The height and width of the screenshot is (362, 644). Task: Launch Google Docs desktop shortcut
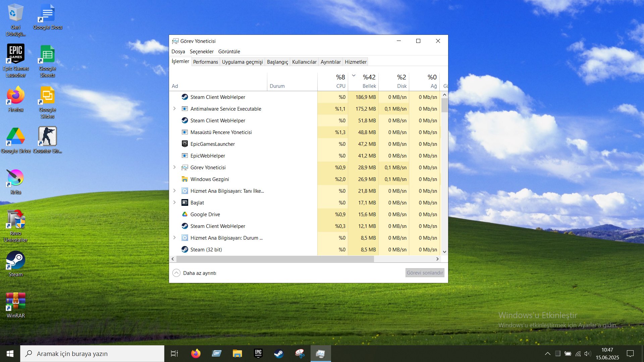(48, 17)
